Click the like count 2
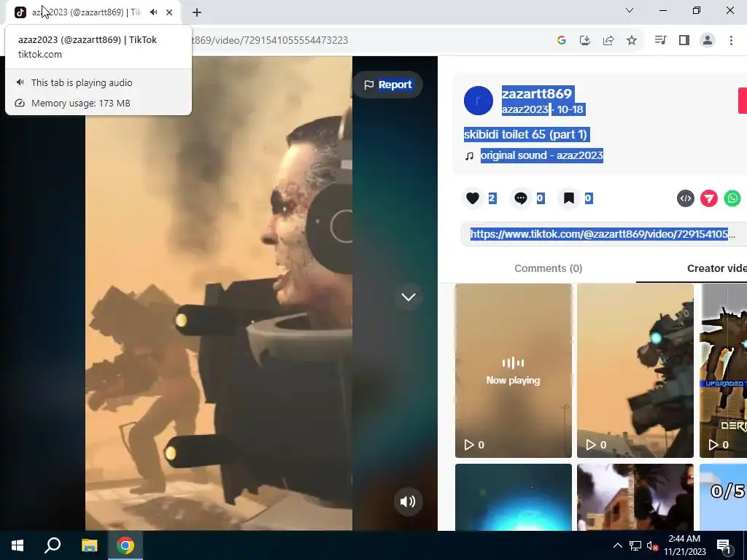747x560 pixels. pos(492,198)
